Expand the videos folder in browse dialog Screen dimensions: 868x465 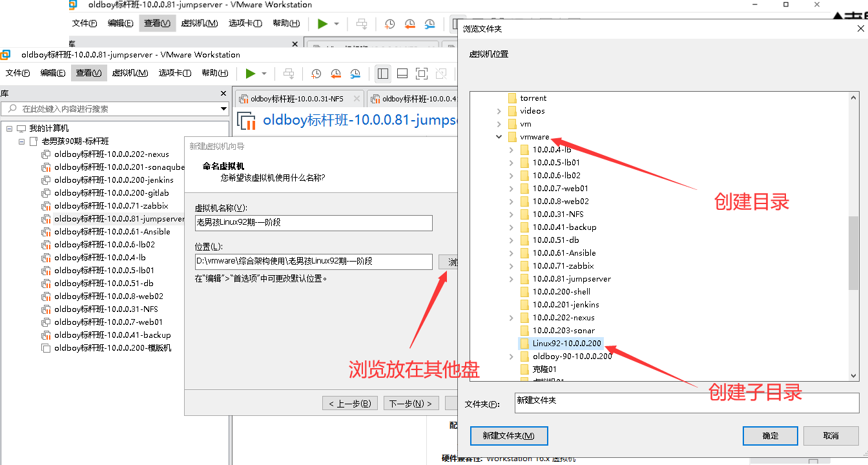click(499, 111)
